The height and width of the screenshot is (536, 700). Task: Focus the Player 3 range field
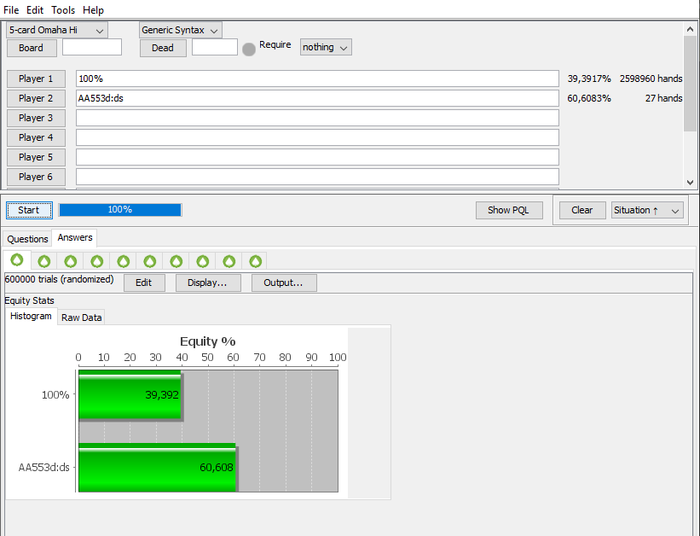[x=317, y=118]
